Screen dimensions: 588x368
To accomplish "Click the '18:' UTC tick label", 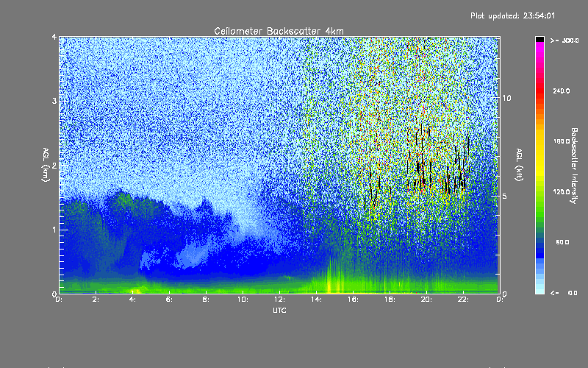I will tap(390, 300).
